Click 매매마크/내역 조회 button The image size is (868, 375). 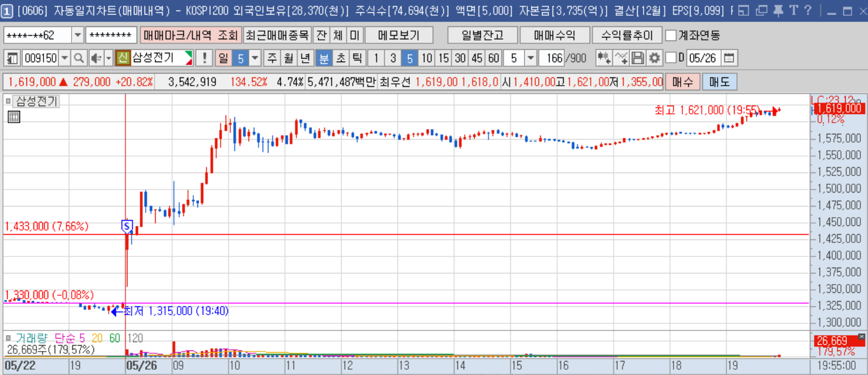(x=190, y=35)
